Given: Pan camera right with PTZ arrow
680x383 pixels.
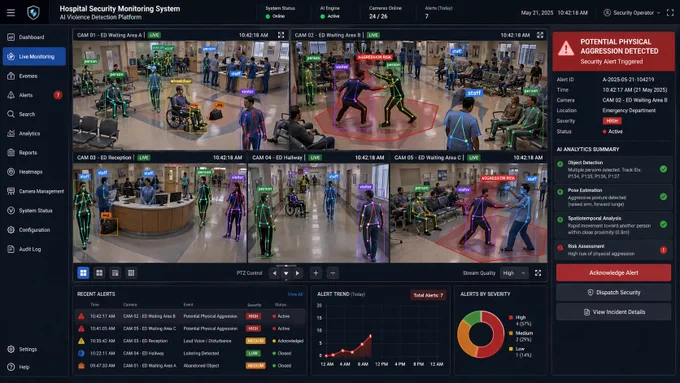Looking at the screenshot, I should pos(298,273).
